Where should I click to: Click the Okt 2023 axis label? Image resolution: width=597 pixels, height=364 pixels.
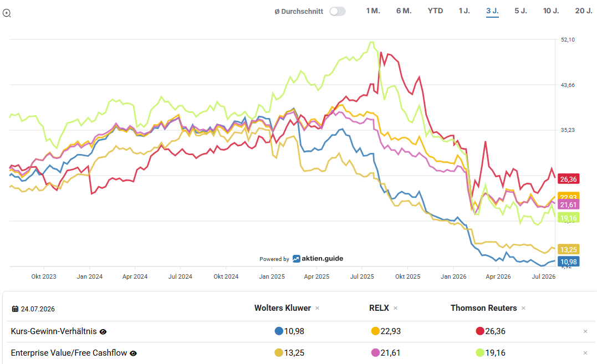[x=44, y=276]
